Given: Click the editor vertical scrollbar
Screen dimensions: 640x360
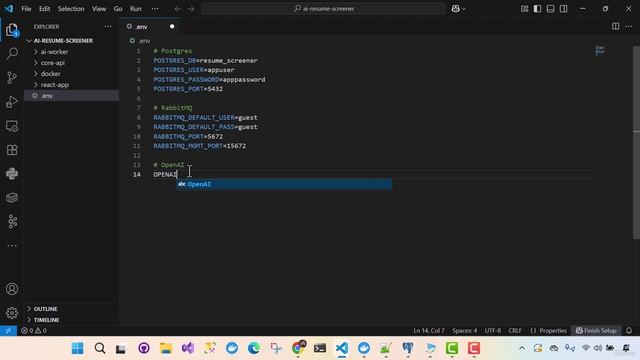Looking at the screenshot, I should click(636, 142).
